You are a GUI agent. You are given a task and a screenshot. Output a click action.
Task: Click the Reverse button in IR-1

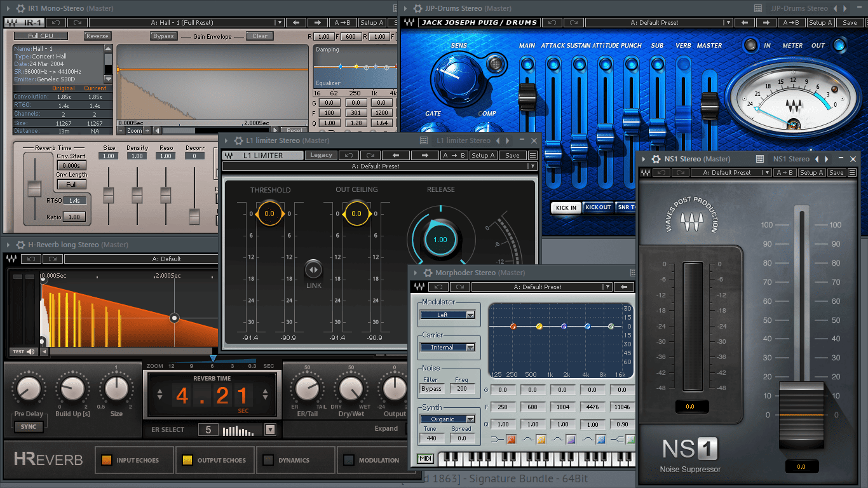tap(97, 36)
